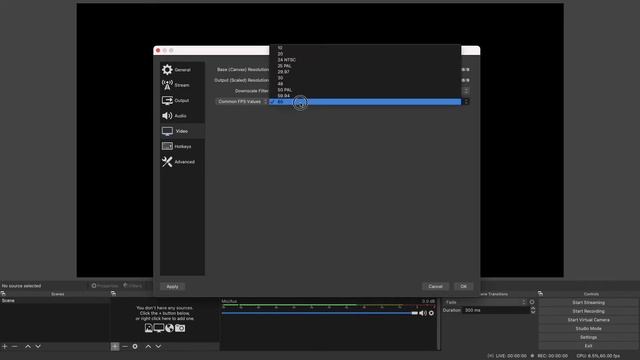Mute Mic/Aux with the speaker icon
The image size is (640, 360).
(423, 313)
